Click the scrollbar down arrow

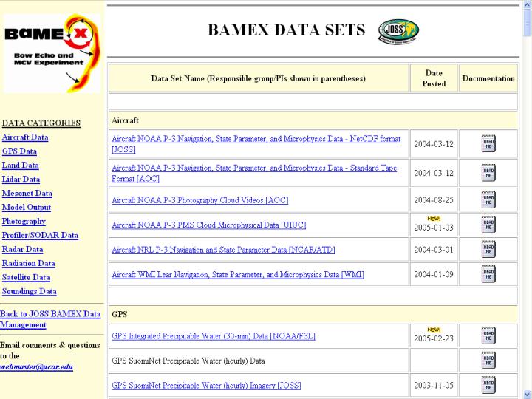click(x=528, y=395)
